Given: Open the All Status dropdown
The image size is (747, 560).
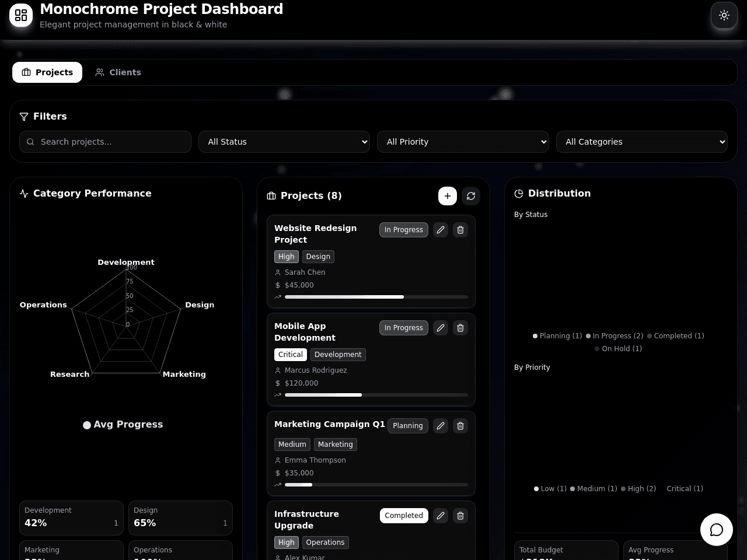Looking at the screenshot, I should 284,142.
